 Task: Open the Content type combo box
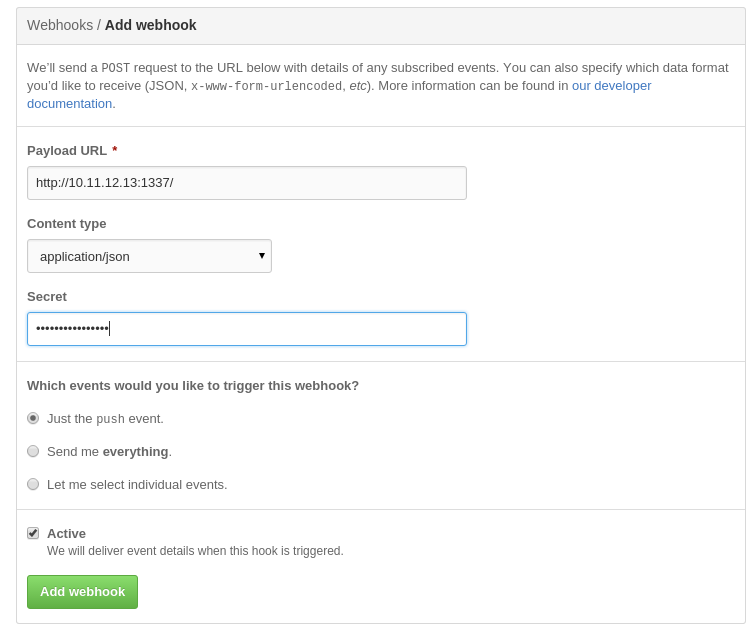tap(149, 256)
